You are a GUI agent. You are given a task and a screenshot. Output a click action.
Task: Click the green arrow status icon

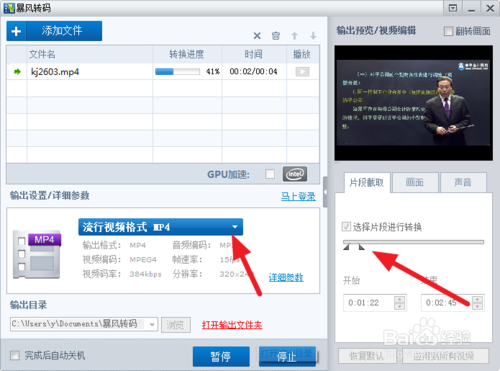(17, 72)
